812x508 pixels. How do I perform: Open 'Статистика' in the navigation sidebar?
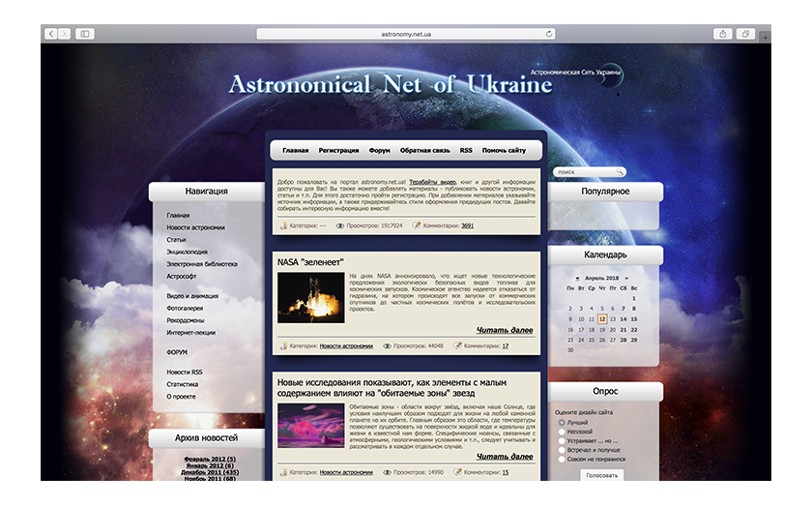(x=183, y=385)
